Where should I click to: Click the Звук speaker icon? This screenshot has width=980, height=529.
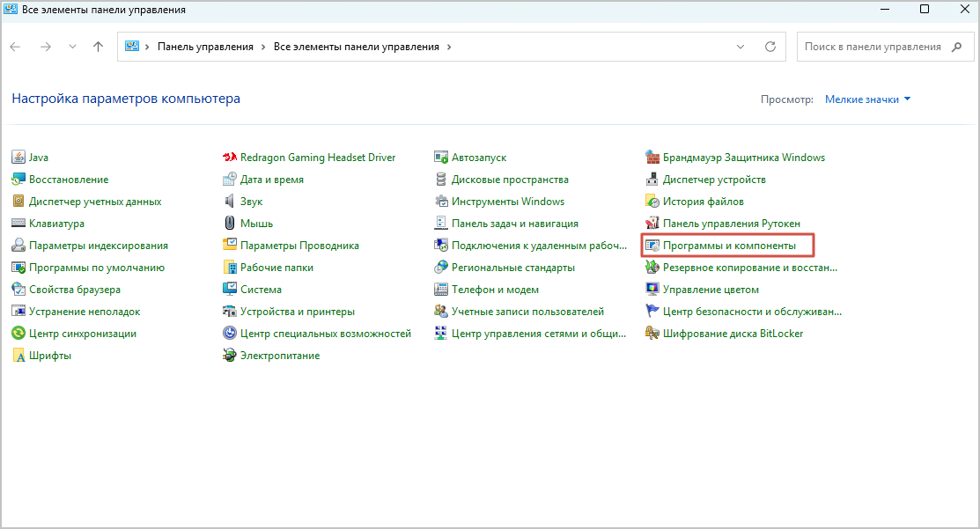click(230, 202)
